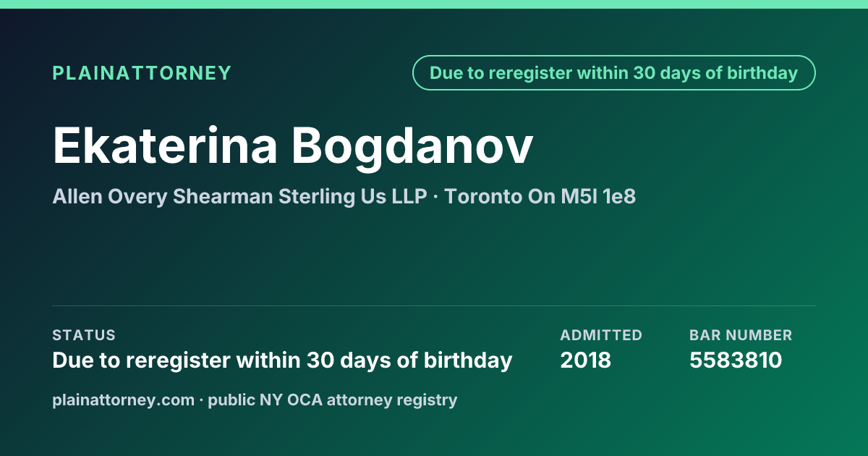Click the BAR NUMBER label
The height and width of the screenshot is (456, 868).
(741, 335)
